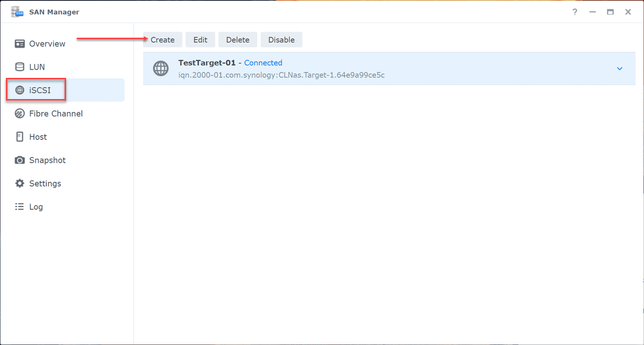The image size is (644, 345).
Task: Open the Log section icon
Action: coord(19,207)
